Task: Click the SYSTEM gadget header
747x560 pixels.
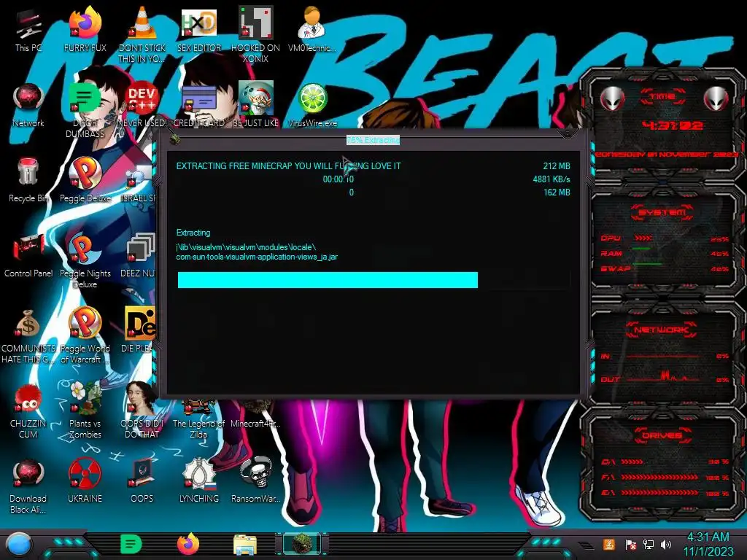Action: point(662,212)
